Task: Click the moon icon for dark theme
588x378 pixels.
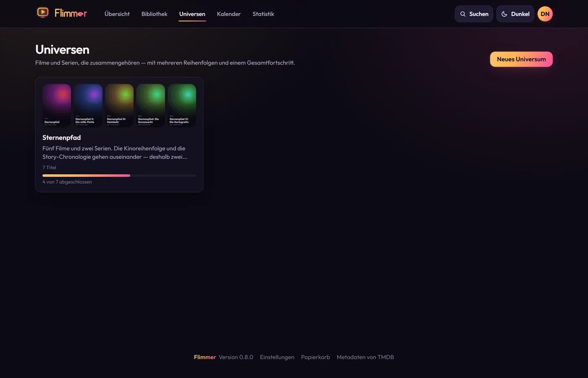Action: [504, 14]
